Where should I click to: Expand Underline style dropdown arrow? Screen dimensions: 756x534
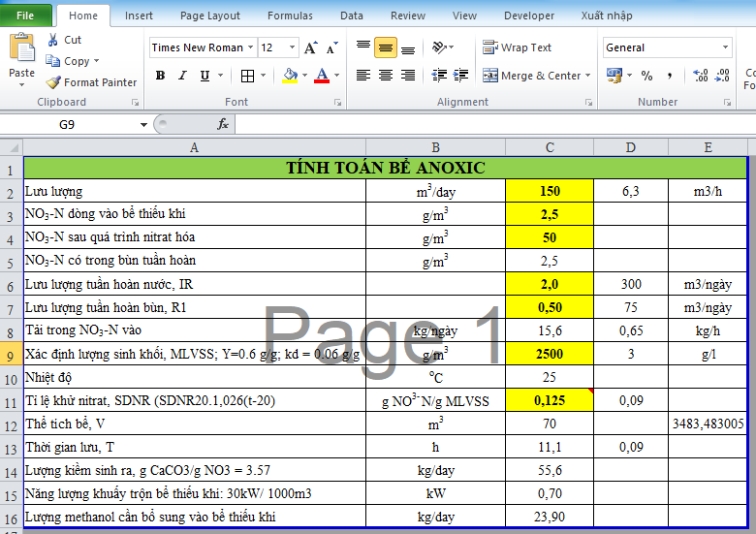[221, 76]
